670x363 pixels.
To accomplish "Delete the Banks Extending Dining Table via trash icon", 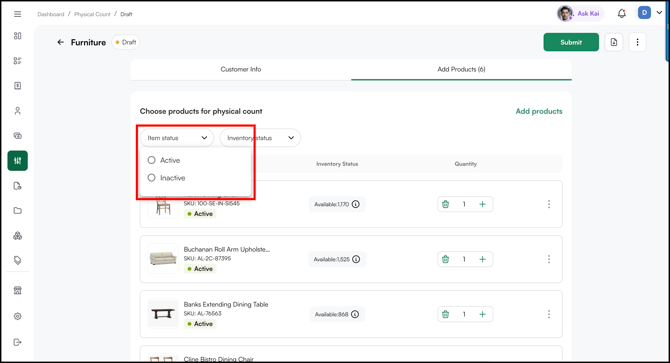I will pos(446,314).
